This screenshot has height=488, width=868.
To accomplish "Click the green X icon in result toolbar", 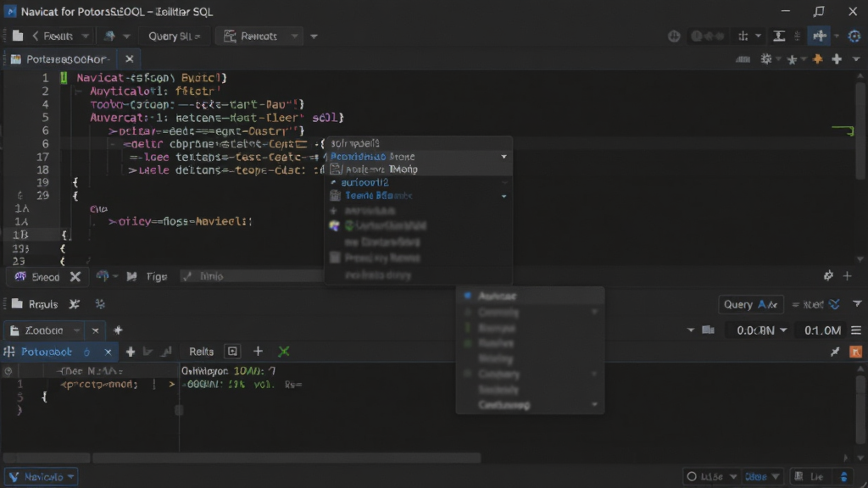I will click(284, 352).
